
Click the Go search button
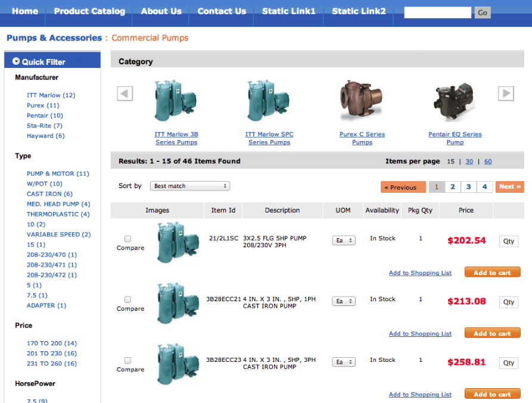point(482,13)
